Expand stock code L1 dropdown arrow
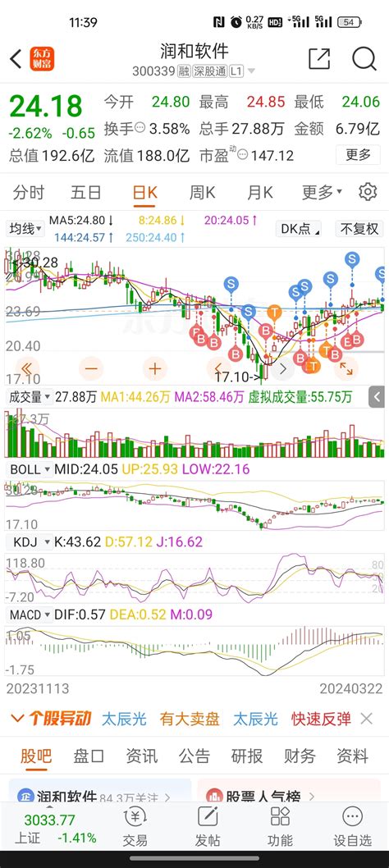Viewport: 389px width, 868px height. pyautogui.click(x=251, y=71)
